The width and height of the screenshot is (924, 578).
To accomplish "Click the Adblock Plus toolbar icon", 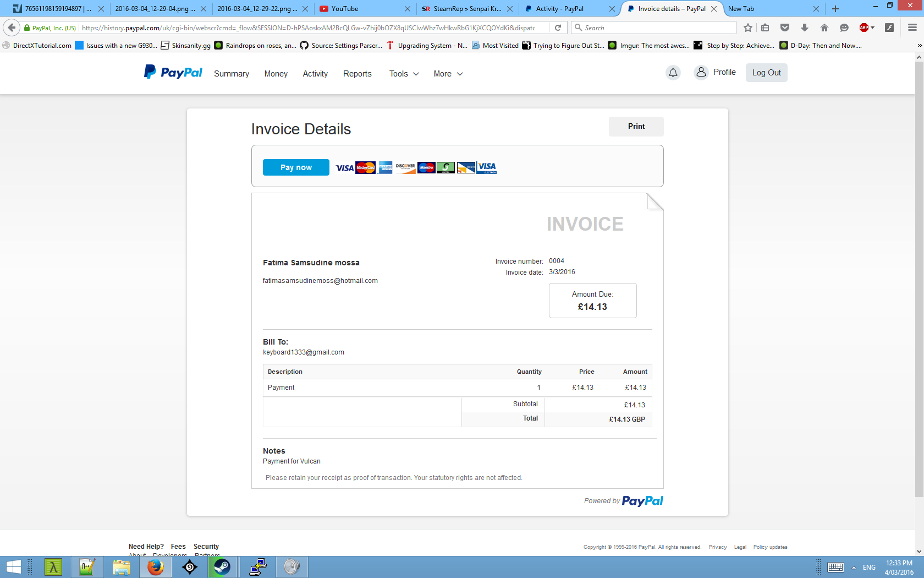I will tap(864, 28).
